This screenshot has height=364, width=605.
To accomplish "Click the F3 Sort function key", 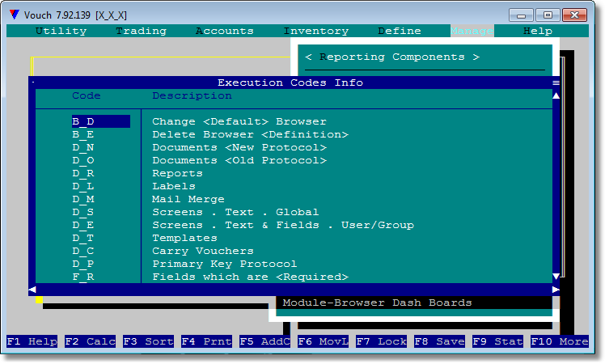I will point(149,341).
